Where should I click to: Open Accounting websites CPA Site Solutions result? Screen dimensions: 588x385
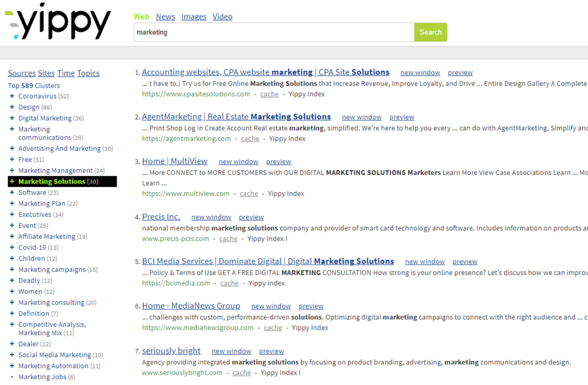pos(265,72)
